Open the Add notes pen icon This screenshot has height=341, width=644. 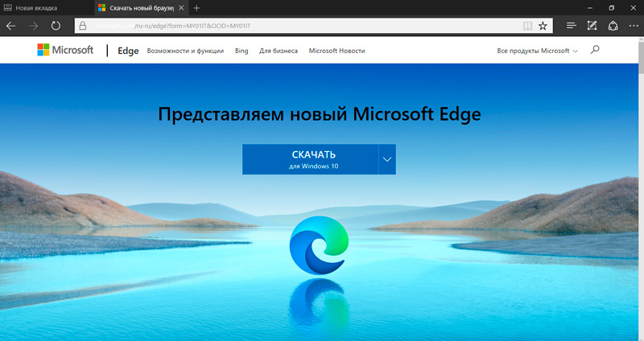pyautogui.click(x=592, y=26)
